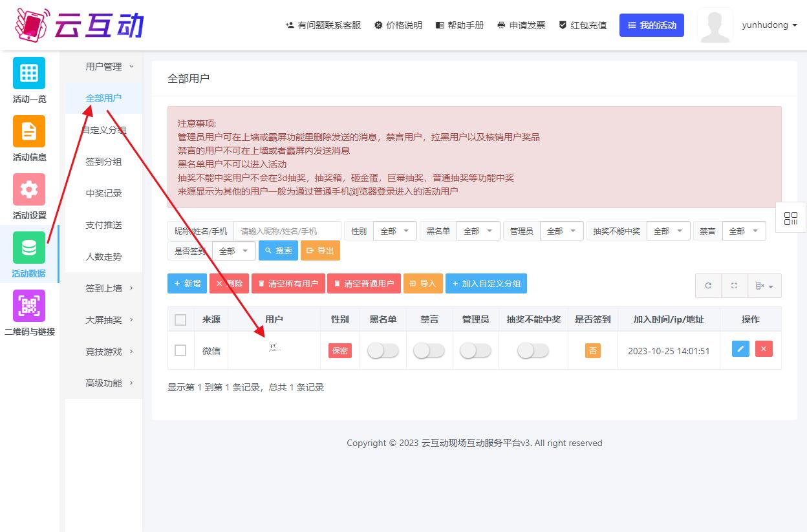Click the 二维码与链接 QR code icon
Image resolution: width=807 pixels, height=532 pixels.
pyautogui.click(x=29, y=306)
